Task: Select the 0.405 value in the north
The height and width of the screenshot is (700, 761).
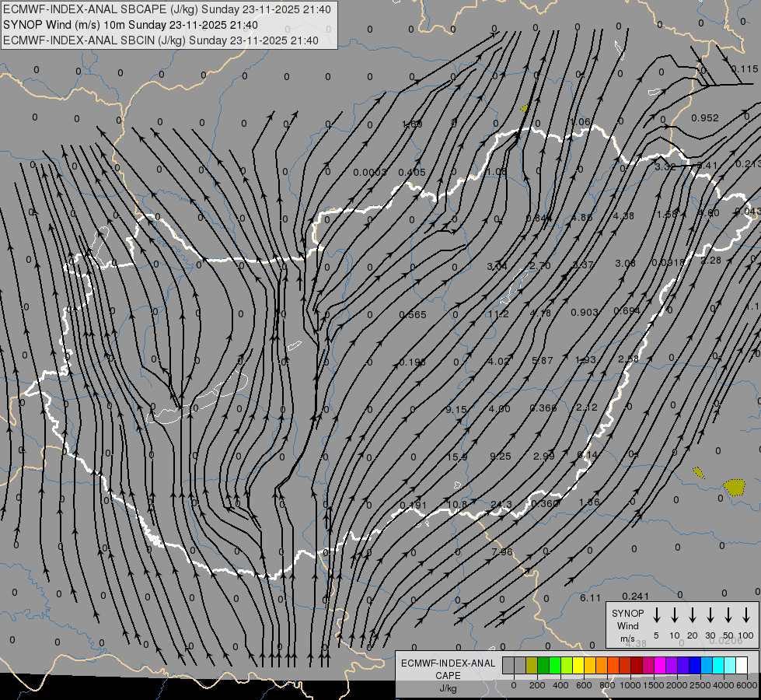Action: (x=411, y=172)
